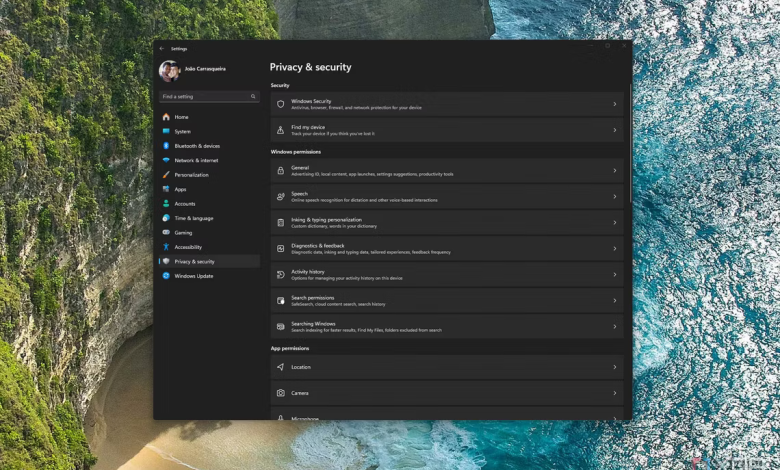Image resolution: width=780 pixels, height=470 pixels.
Task: Select Time & language section
Action: [193, 218]
